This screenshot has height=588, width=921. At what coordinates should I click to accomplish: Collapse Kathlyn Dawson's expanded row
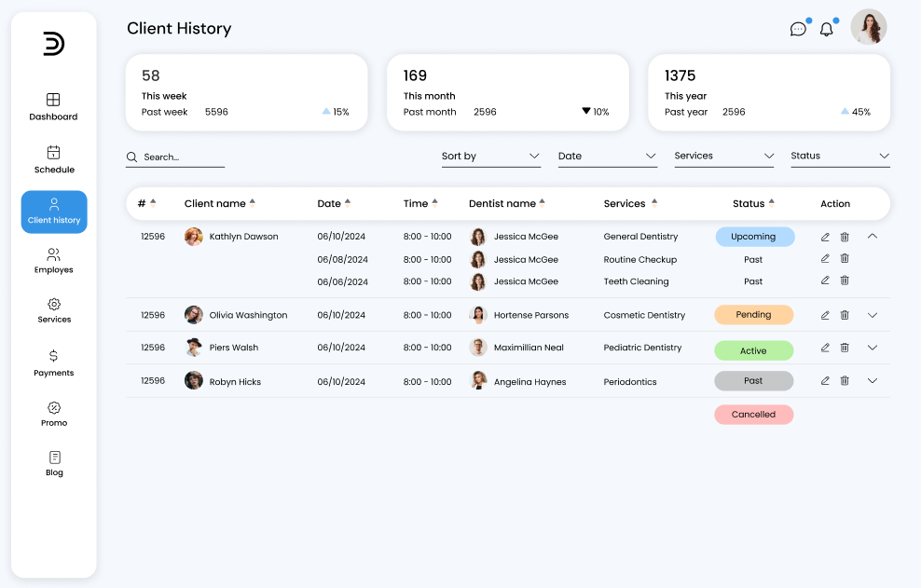pos(873,237)
